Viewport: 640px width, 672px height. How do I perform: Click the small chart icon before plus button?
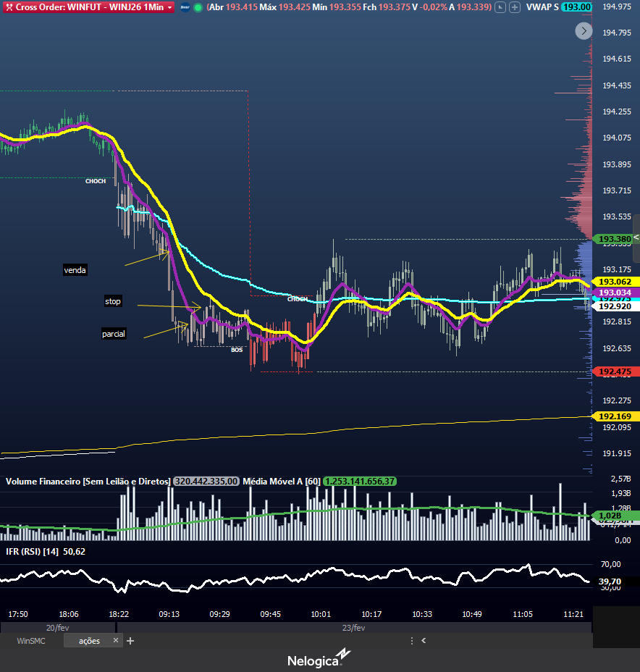point(500,7)
